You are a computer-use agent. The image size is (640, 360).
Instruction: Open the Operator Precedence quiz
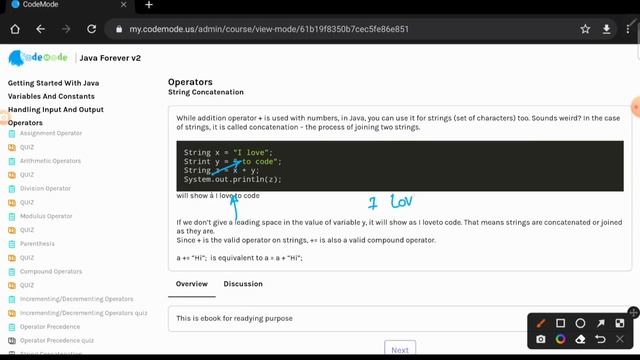point(57,340)
